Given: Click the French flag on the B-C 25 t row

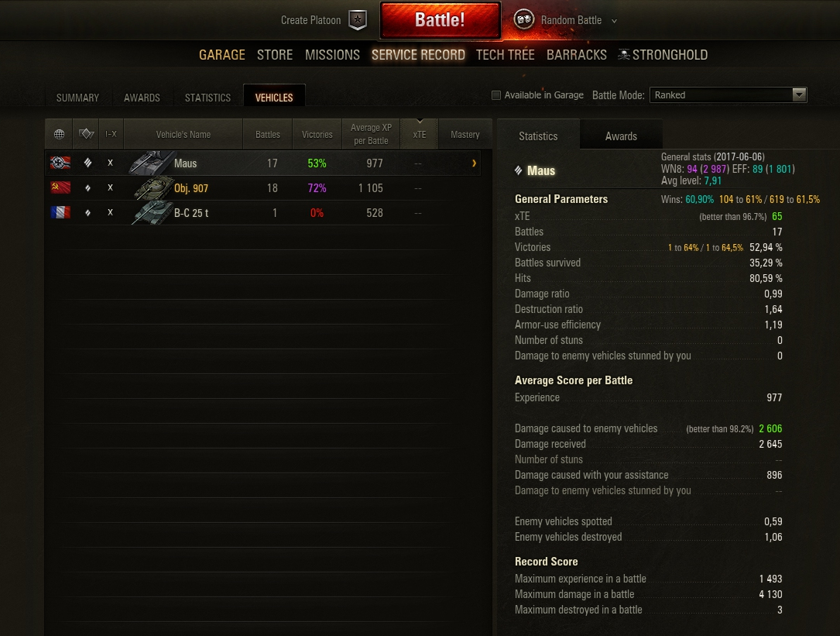Looking at the screenshot, I should point(60,212).
